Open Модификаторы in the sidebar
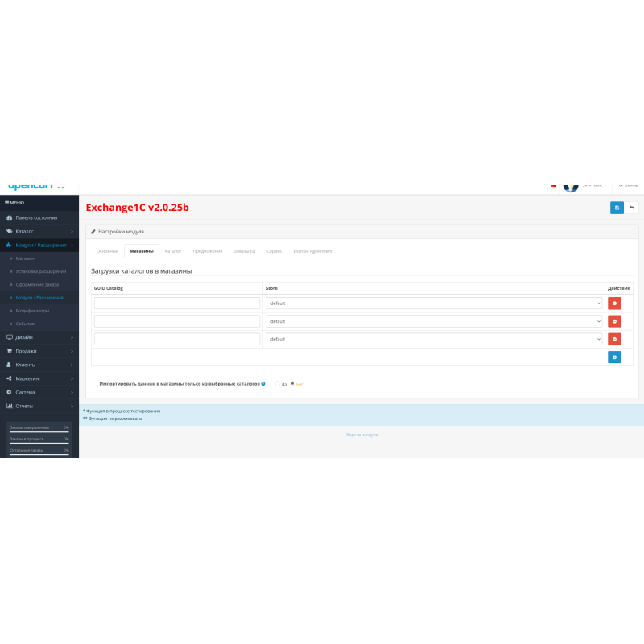644x644 pixels. 32,311
